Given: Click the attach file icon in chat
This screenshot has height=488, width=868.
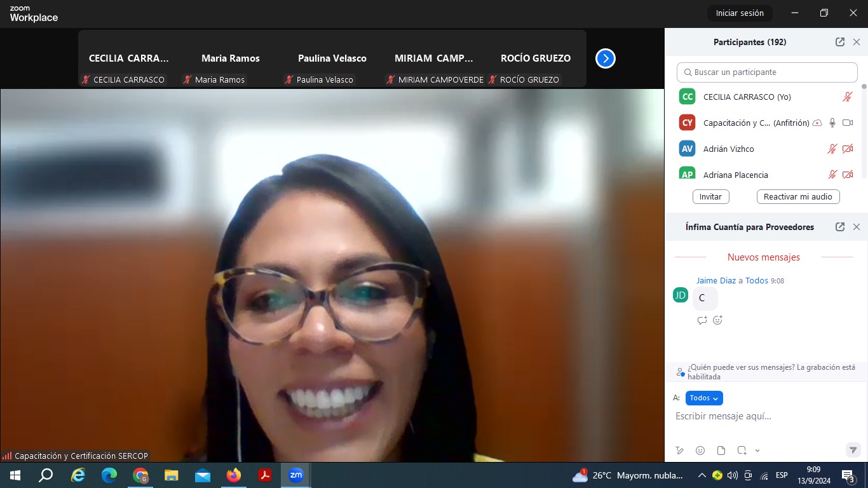Looking at the screenshot, I should pyautogui.click(x=721, y=451).
